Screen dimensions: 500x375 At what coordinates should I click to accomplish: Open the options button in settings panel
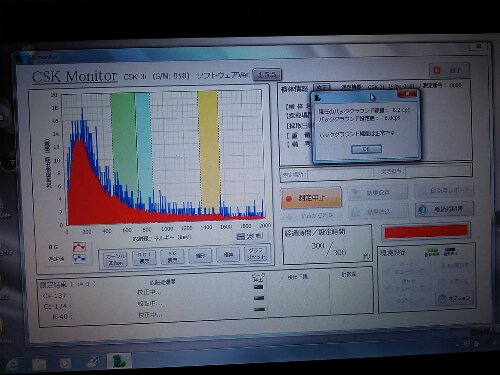pos(454,298)
